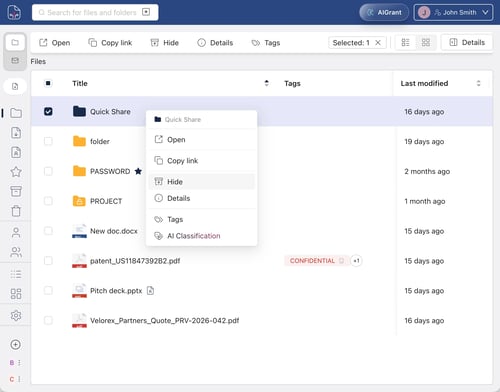This screenshot has height=392, width=500.
Task: Choose Details in the context menu
Action: coord(202,198)
